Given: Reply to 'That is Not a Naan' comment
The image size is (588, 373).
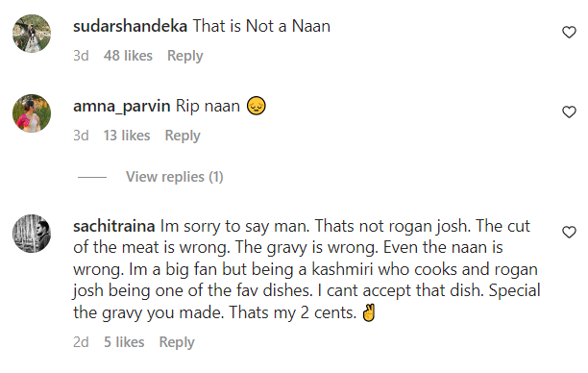Looking at the screenshot, I should (184, 56).
